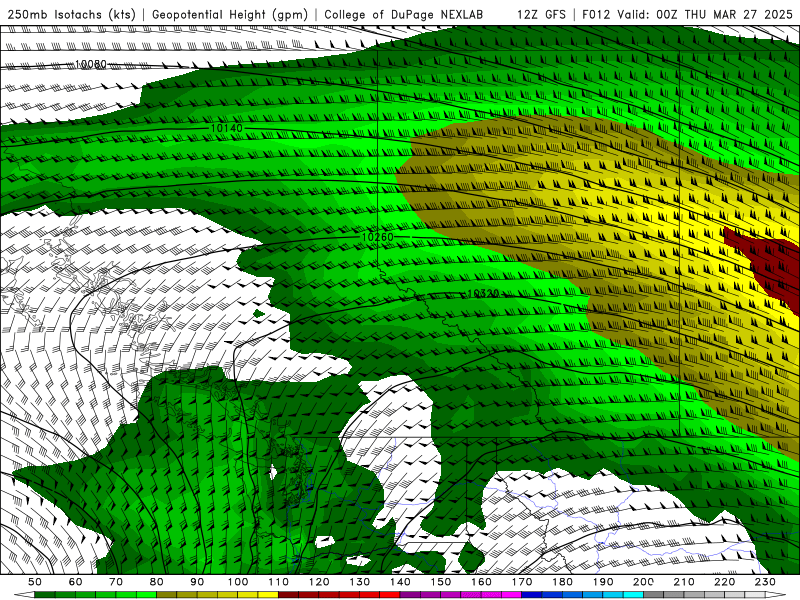
Task: Click the '190' color bar label
Action: (603, 582)
